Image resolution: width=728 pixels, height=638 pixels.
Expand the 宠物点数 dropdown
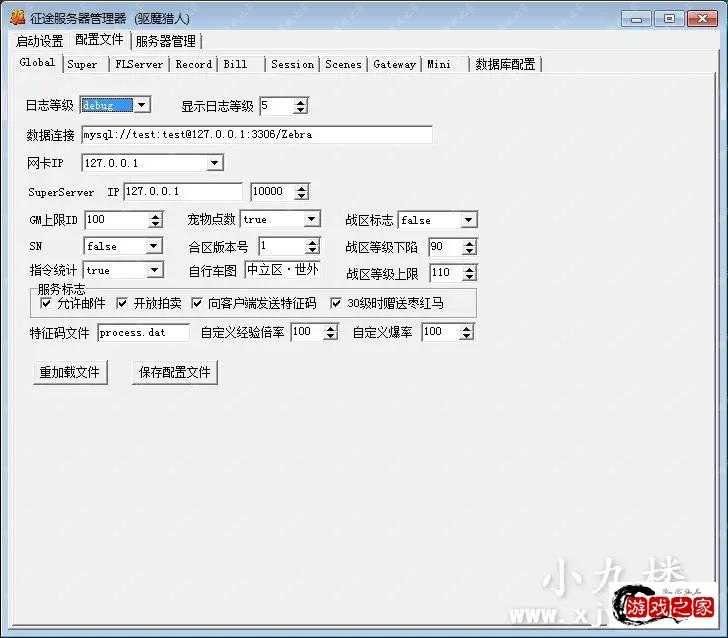(312, 219)
